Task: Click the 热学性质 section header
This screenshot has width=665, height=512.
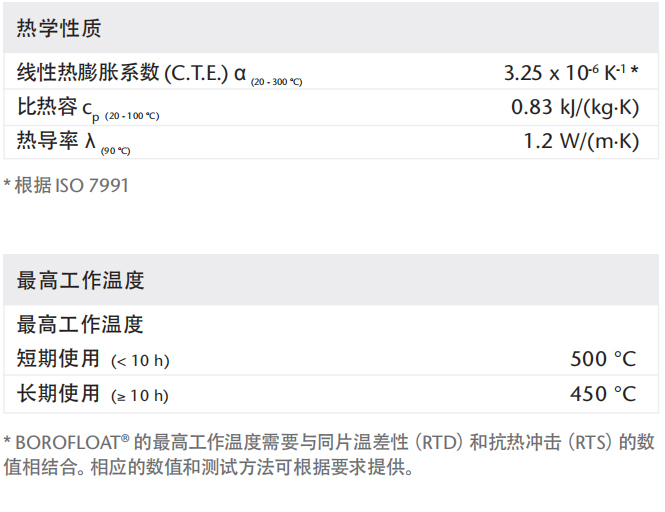Action: (59, 29)
